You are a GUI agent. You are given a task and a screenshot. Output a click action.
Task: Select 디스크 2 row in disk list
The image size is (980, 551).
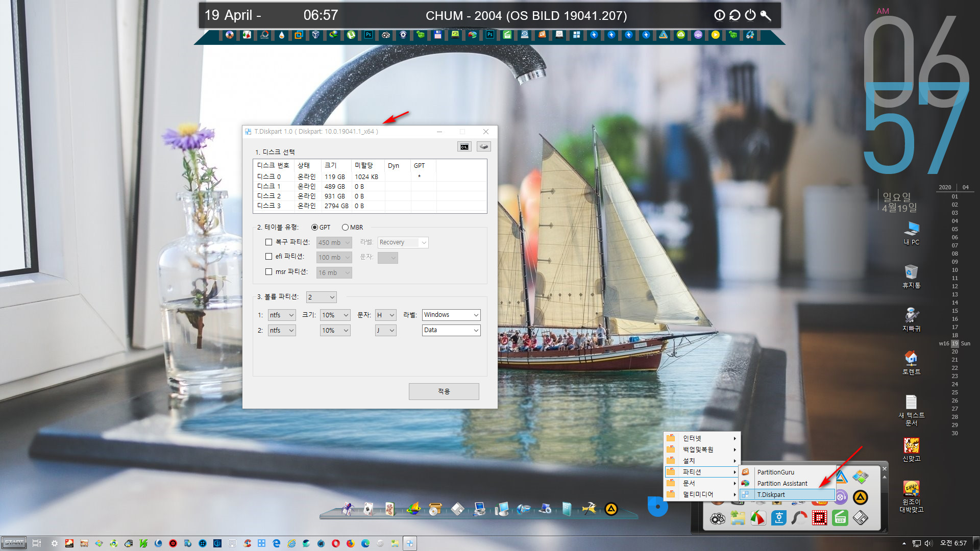370,196
